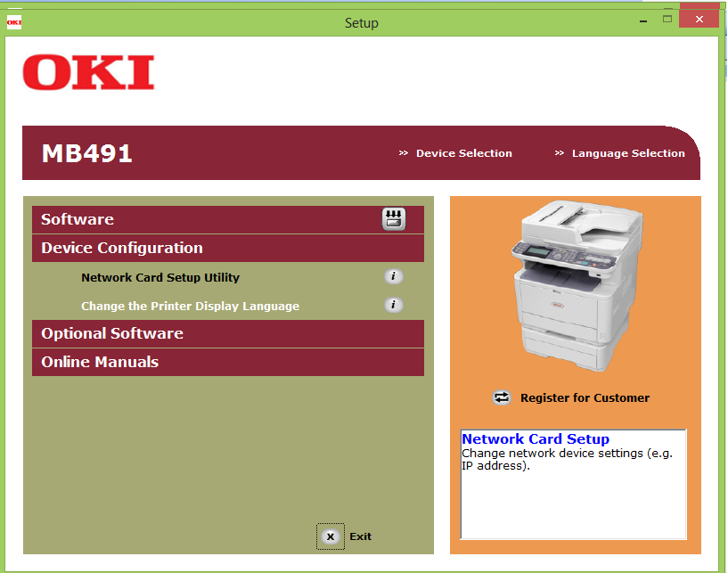Click the OKI app icon in title bar
This screenshot has height=573, width=728.
click(14, 22)
